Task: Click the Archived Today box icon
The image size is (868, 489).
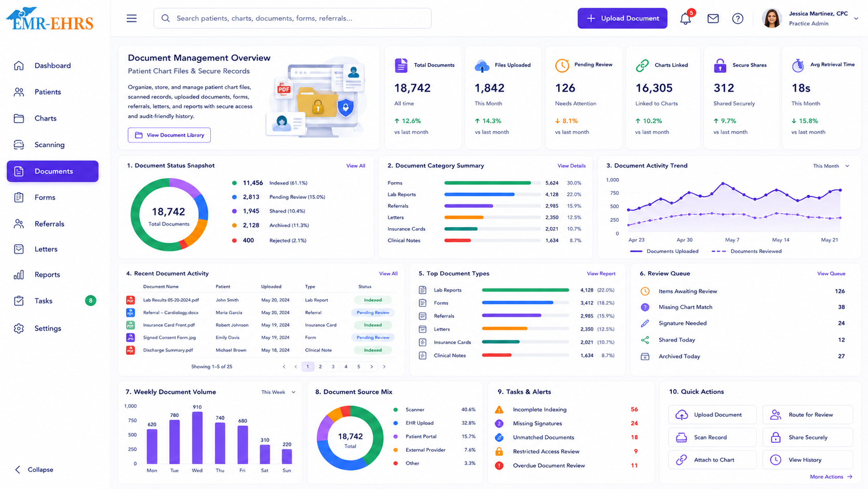Action: click(645, 356)
